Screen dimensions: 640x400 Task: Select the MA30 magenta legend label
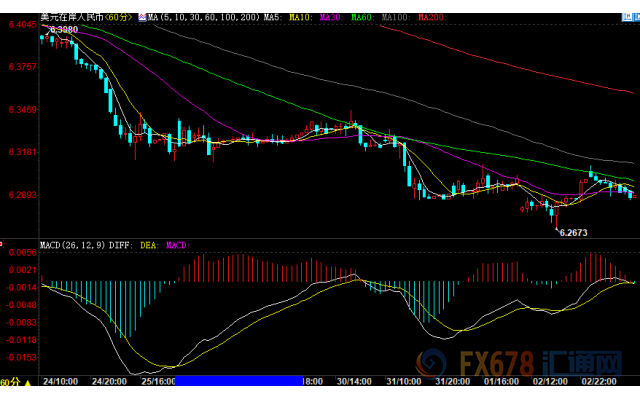coord(331,17)
